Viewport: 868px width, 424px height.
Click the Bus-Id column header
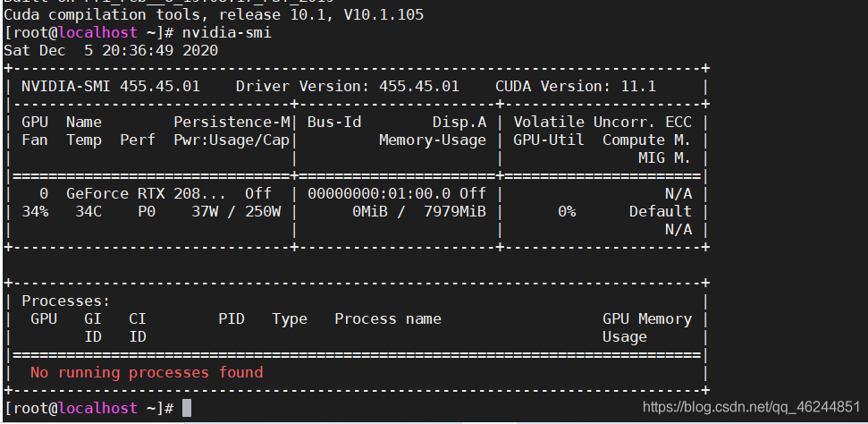pyautogui.click(x=334, y=122)
